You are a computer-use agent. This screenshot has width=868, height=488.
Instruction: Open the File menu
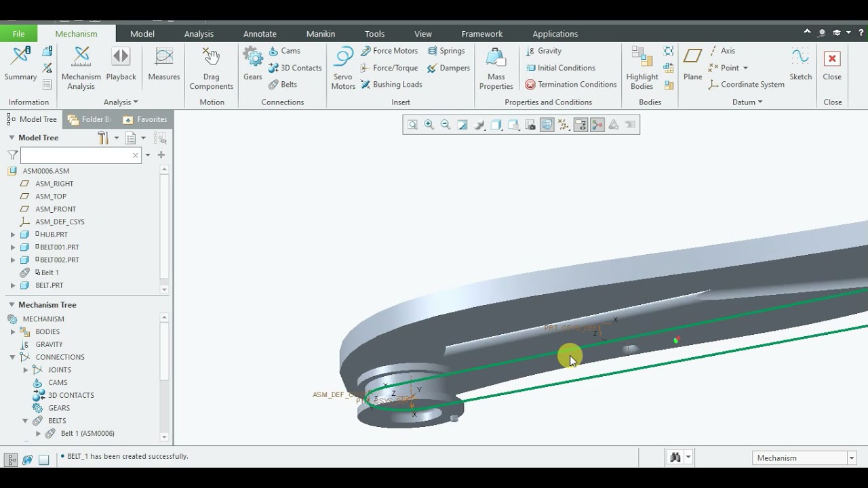[x=18, y=34]
